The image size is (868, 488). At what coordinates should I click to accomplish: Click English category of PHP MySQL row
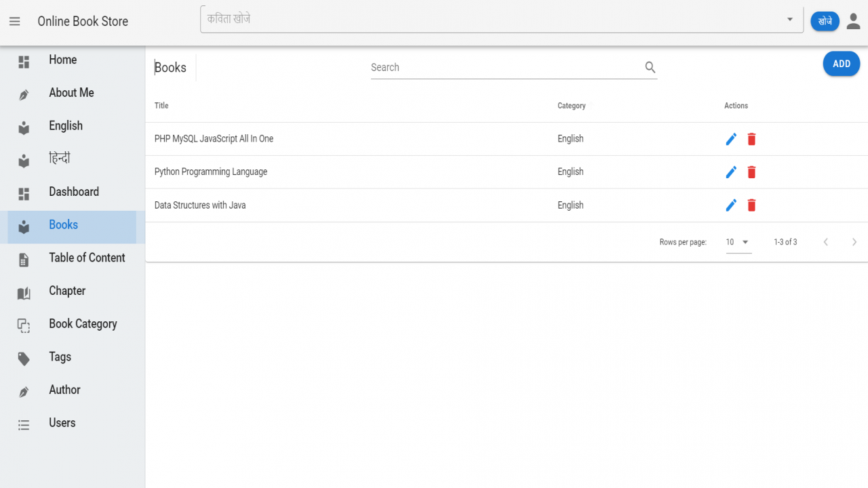(570, 139)
